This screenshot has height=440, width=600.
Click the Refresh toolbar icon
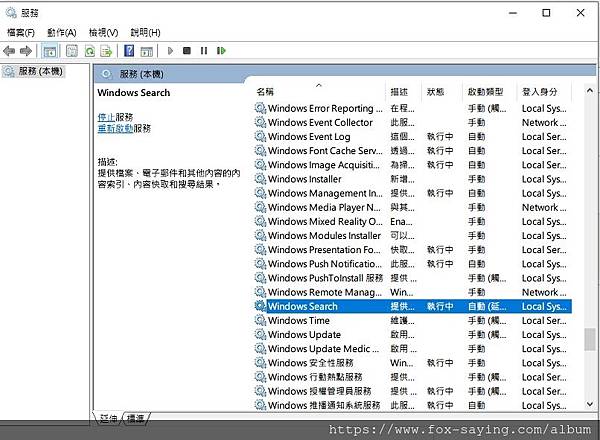pyautogui.click(x=90, y=51)
